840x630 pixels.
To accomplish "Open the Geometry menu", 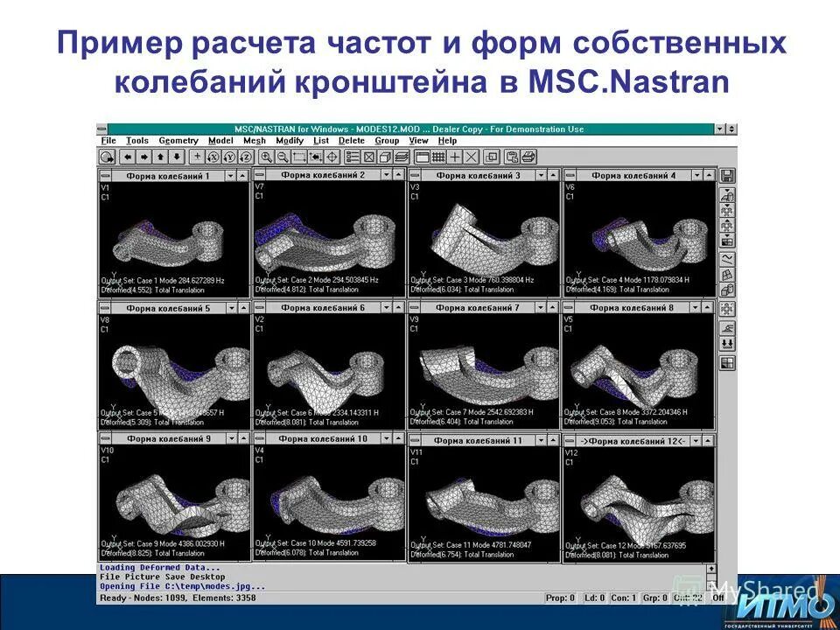I will (178, 140).
